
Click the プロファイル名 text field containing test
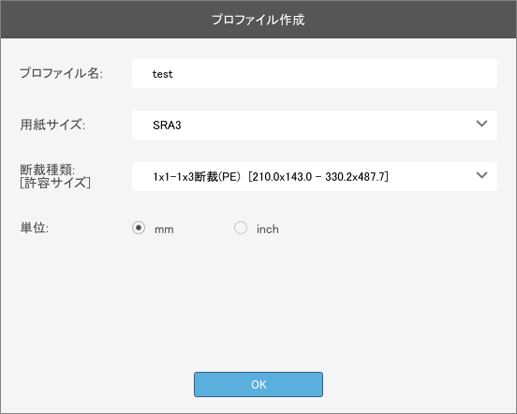click(314, 74)
